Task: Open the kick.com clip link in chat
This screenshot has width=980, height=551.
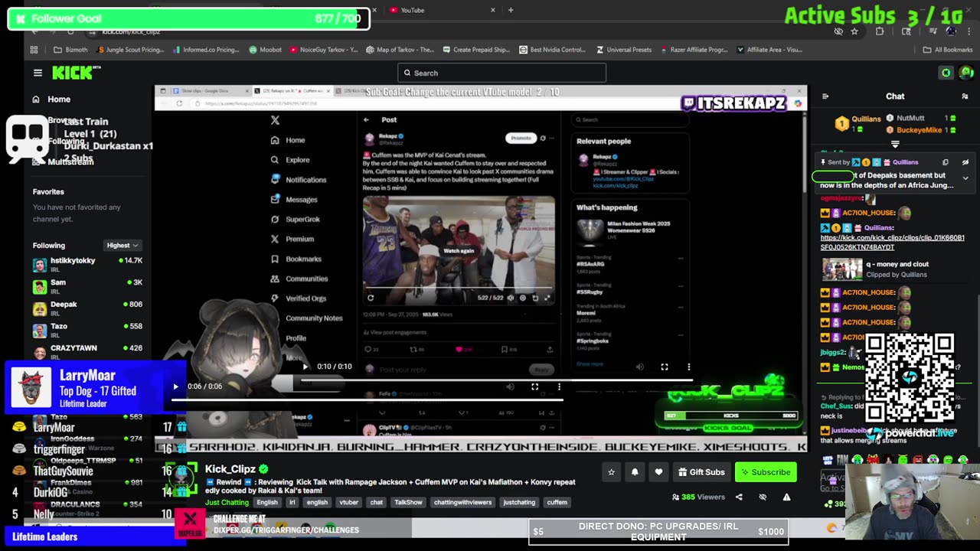Action: click(892, 243)
